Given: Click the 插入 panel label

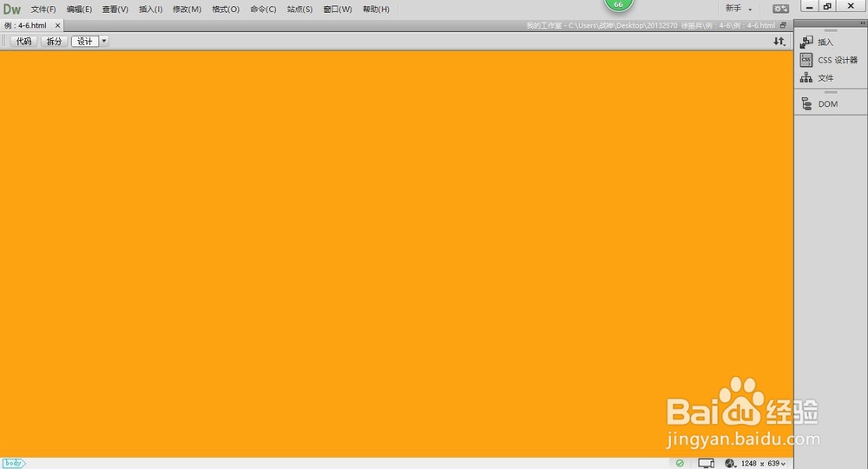Looking at the screenshot, I should [x=825, y=42].
